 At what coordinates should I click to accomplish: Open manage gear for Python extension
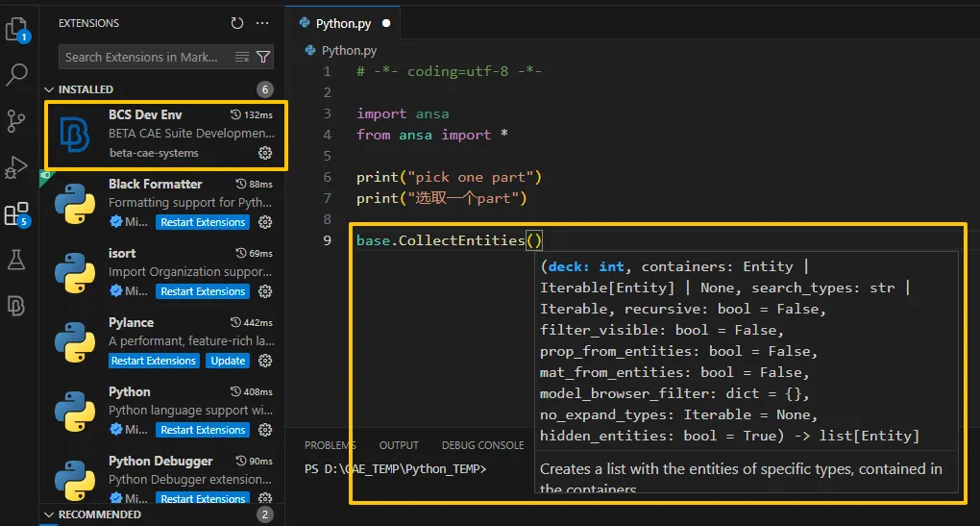point(265,430)
